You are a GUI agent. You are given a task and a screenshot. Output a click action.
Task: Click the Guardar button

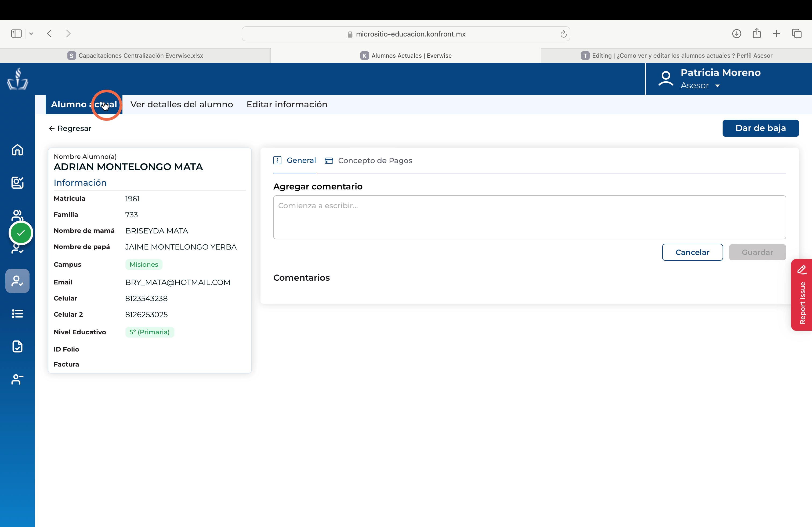tap(757, 252)
